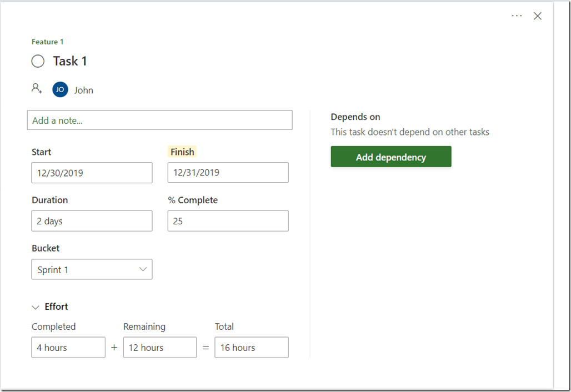Click John's JO avatar badge
571x392 pixels.
coord(60,89)
